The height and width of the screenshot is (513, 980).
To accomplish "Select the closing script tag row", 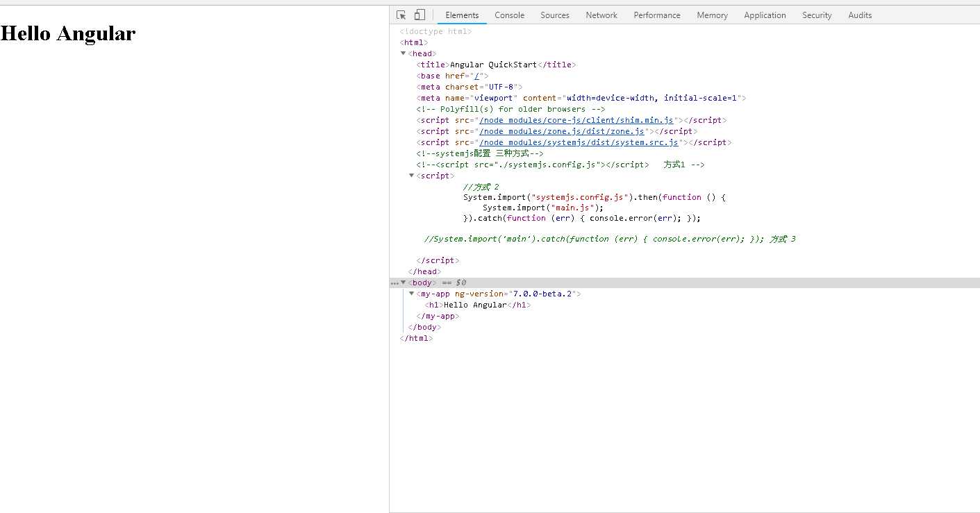I will (438, 260).
